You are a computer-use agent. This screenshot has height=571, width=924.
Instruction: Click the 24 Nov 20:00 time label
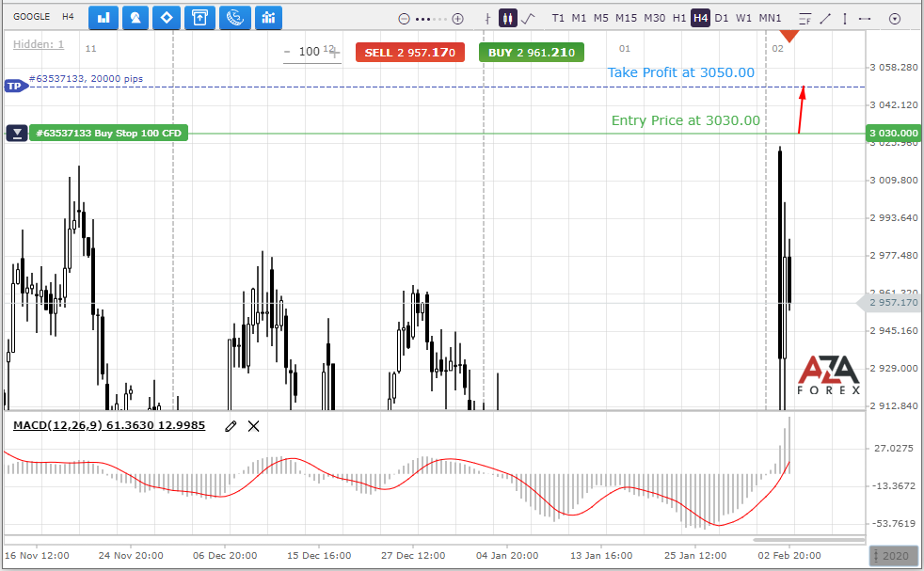tap(131, 556)
